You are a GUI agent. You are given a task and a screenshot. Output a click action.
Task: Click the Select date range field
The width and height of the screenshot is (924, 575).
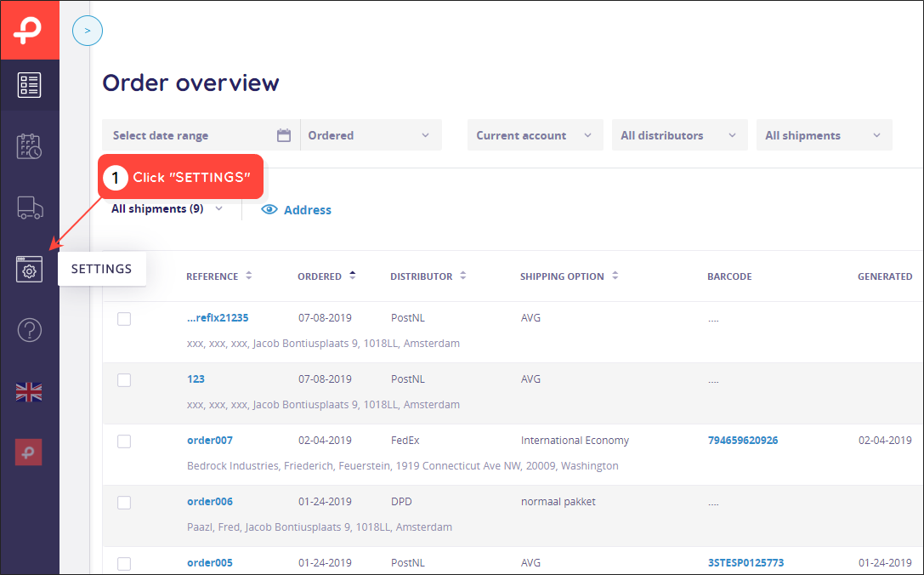click(201, 135)
